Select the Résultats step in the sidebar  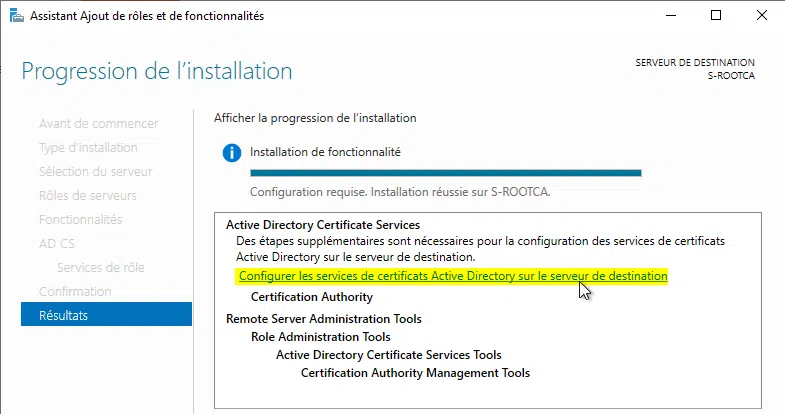[106, 314]
